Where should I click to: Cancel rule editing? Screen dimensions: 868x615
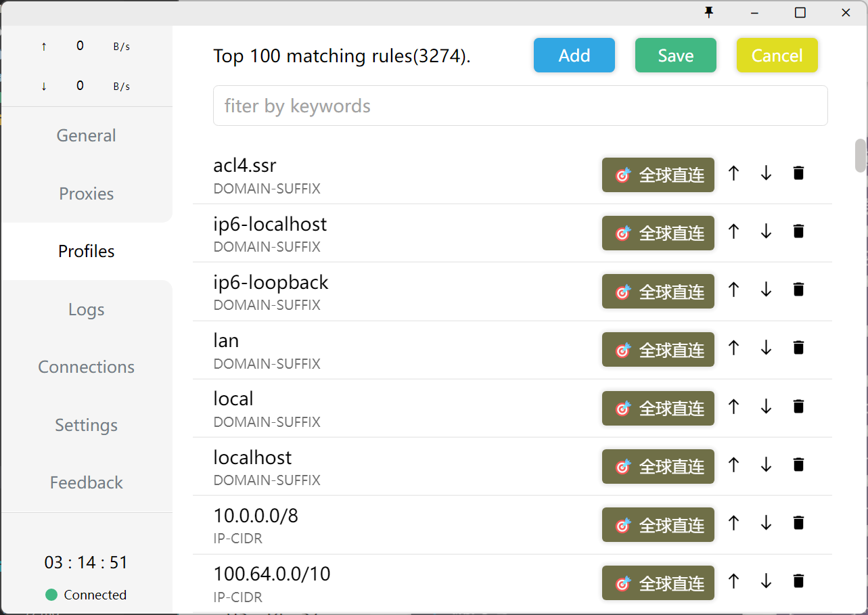(x=777, y=55)
